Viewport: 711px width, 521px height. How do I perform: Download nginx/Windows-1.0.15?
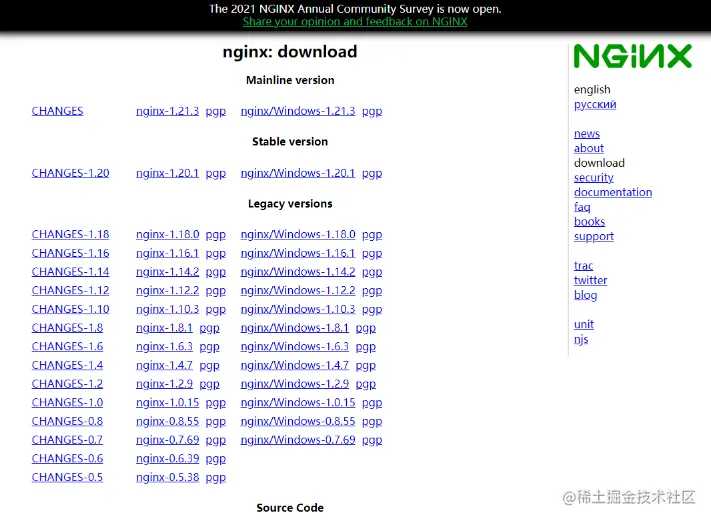tap(298, 403)
